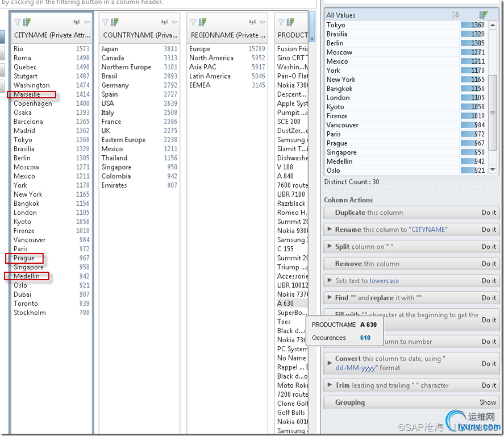The width and height of the screenshot is (504, 436).
Task: Open the COUNTRYNAME column header dropdown arrow
Action: 174,23
